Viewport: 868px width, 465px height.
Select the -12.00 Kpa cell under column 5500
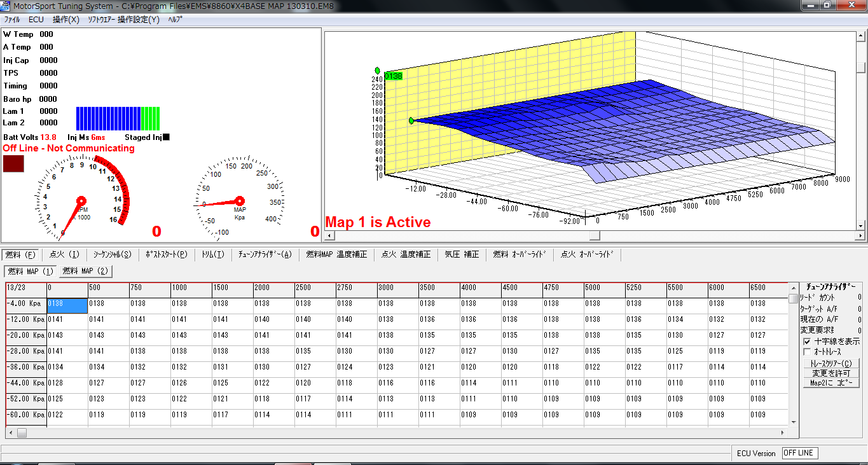coord(687,321)
